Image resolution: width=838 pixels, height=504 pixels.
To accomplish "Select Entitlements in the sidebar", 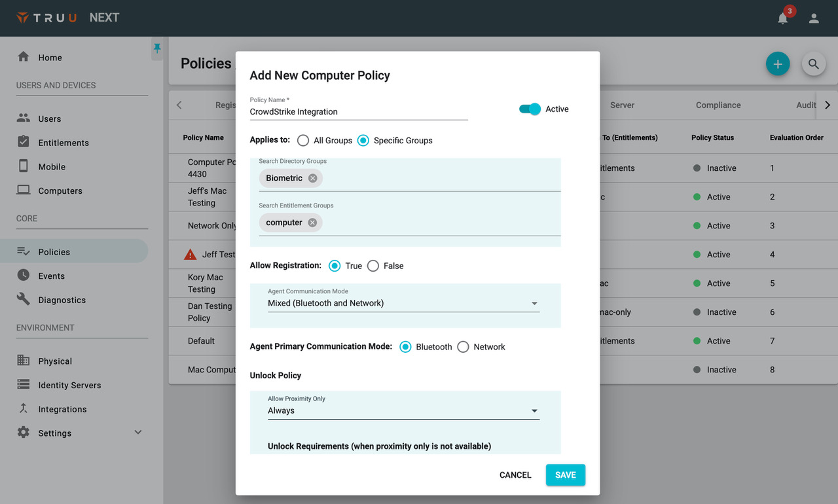I will 64,142.
